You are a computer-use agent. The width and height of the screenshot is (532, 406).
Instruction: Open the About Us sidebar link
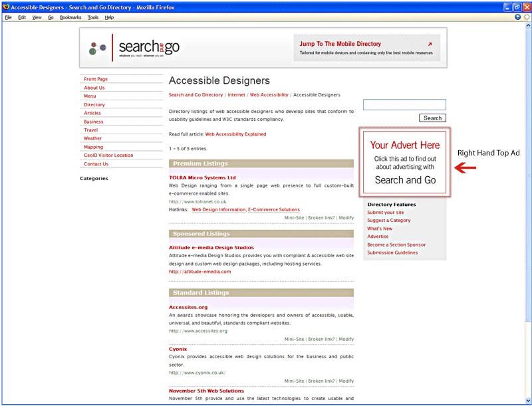click(94, 88)
